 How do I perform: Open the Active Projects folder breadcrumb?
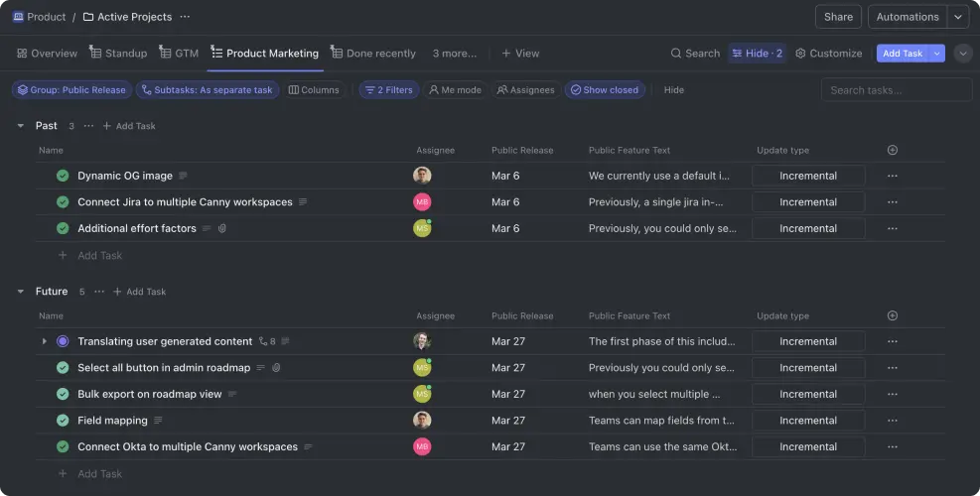pos(127,17)
